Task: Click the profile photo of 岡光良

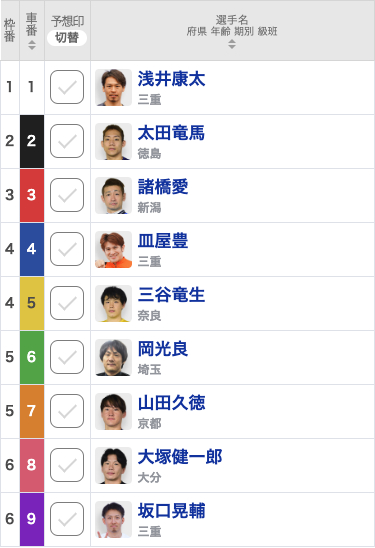Action: [113, 357]
